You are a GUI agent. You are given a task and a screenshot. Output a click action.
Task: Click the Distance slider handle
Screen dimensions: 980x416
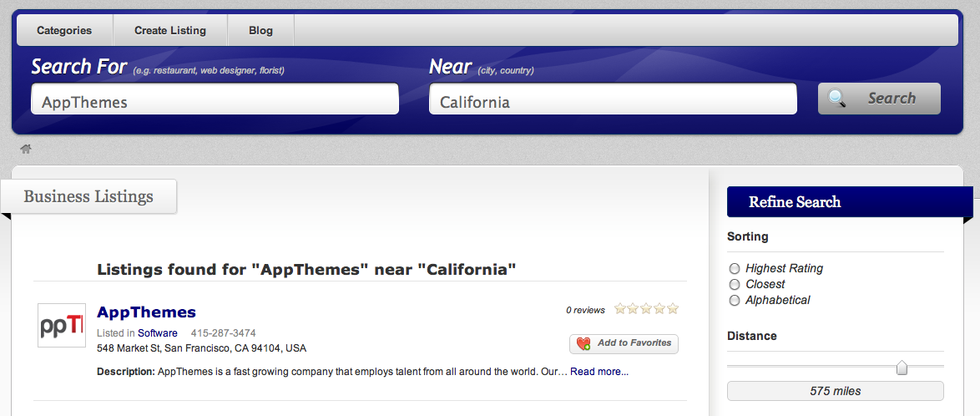(902, 368)
